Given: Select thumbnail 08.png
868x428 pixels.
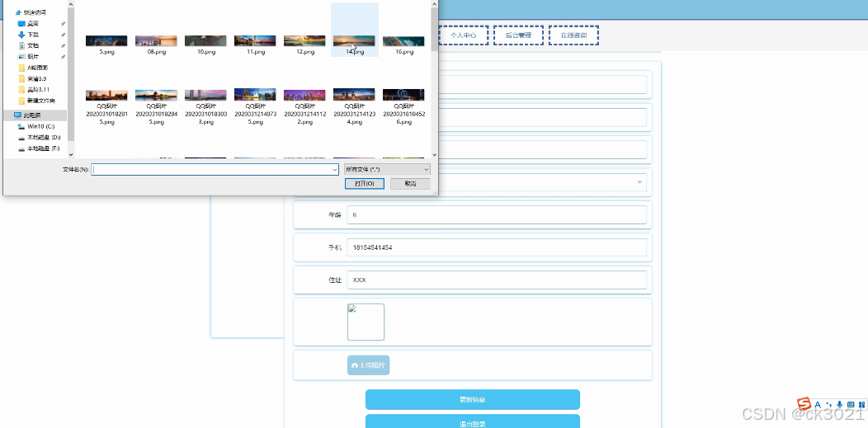Looking at the screenshot, I should click(x=156, y=45).
